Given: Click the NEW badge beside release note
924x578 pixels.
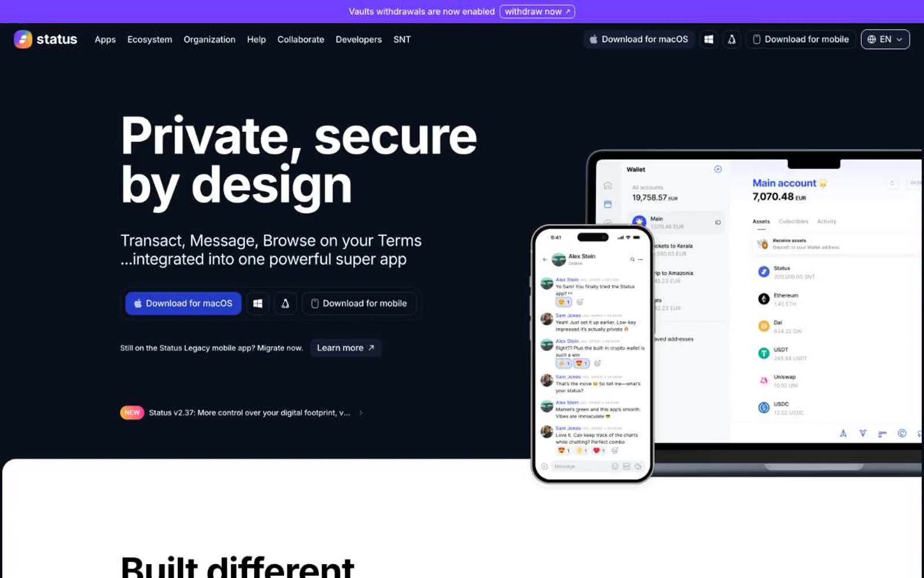Looking at the screenshot, I should coord(132,413).
